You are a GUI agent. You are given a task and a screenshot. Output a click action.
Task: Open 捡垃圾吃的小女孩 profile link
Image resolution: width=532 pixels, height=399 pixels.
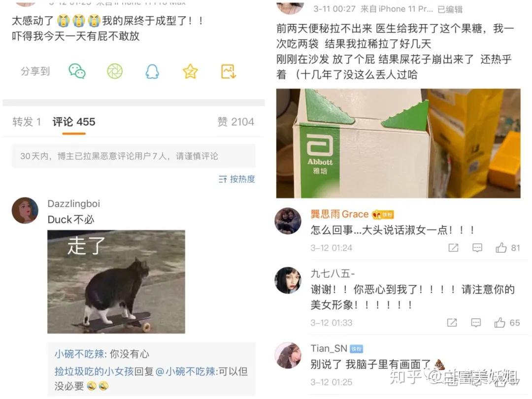click(x=94, y=371)
